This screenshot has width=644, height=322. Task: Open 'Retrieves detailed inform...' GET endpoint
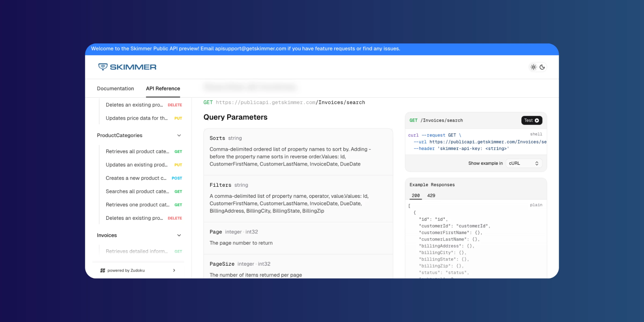point(144,251)
